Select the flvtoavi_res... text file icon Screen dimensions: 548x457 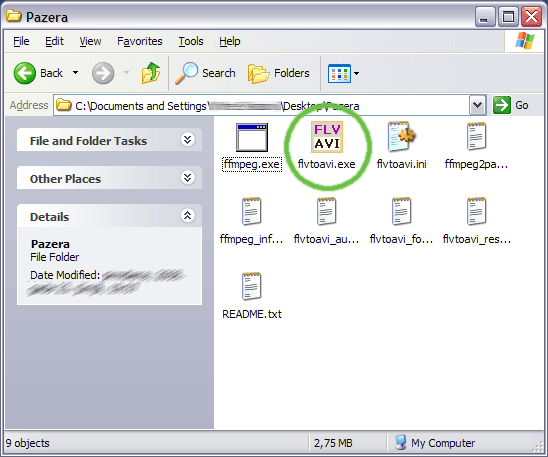(476, 211)
